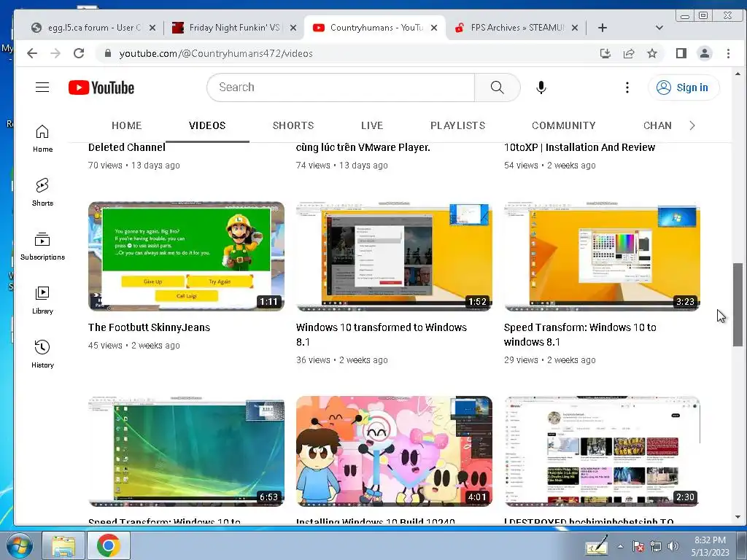Image resolution: width=747 pixels, height=560 pixels.
Task: Open a new browser tab
Action: point(602,28)
